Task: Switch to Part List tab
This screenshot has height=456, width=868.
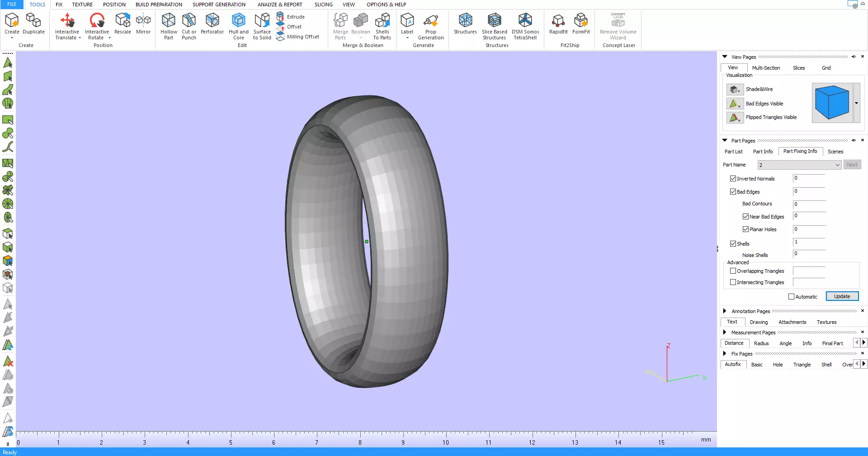Action: [733, 152]
